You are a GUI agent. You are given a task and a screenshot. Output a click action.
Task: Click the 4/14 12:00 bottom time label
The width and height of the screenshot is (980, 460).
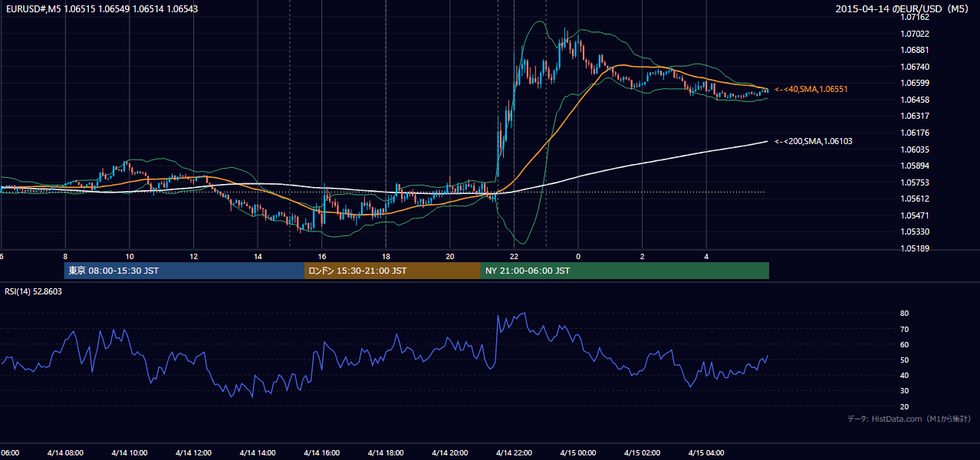click(193, 453)
